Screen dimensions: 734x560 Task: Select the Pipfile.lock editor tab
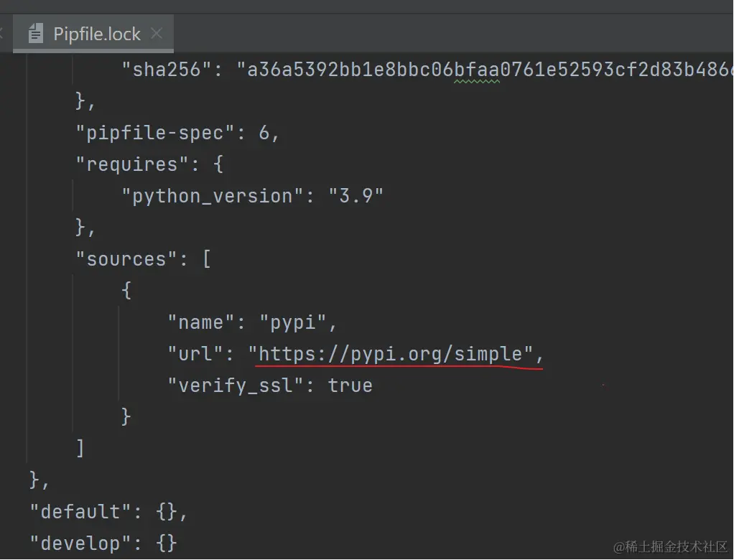tap(96, 34)
